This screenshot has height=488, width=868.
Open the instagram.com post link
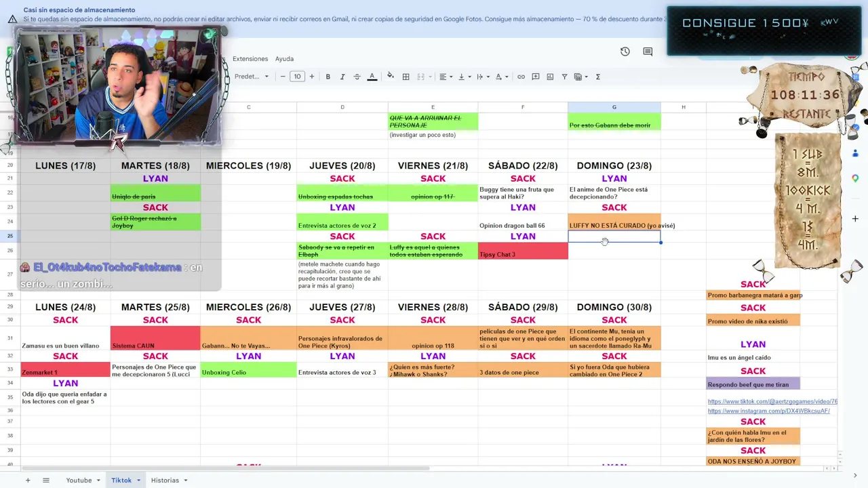click(x=768, y=411)
